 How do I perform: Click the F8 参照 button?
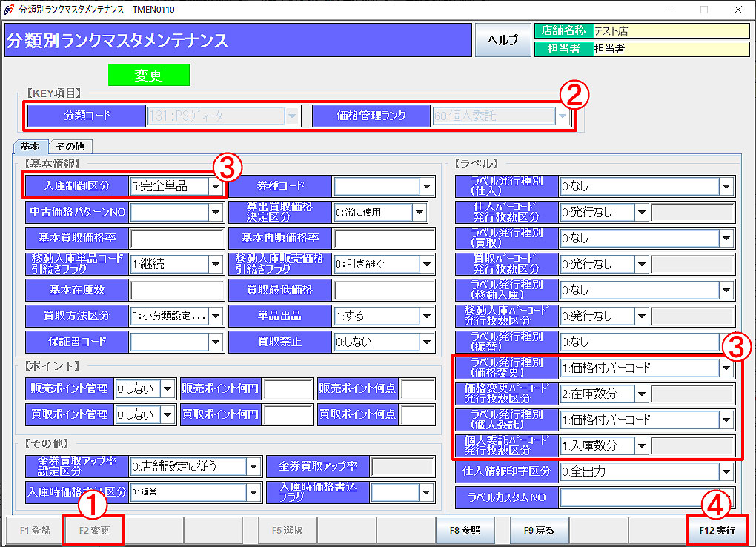tap(464, 531)
